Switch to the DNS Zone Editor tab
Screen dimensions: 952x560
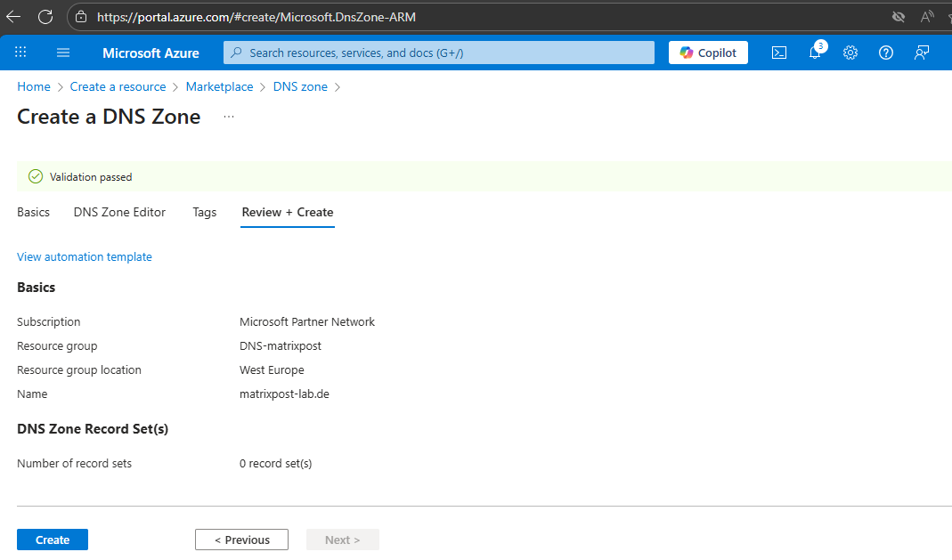pos(119,212)
